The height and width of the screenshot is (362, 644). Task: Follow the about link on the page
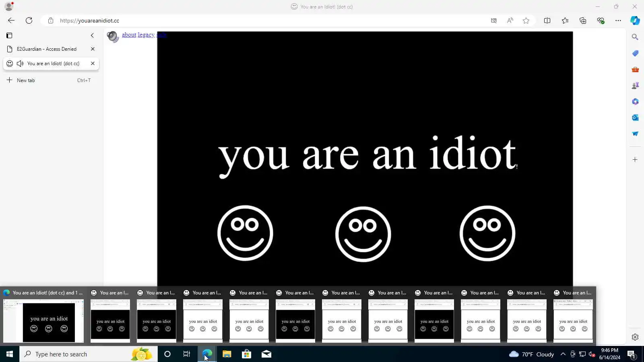pos(129,35)
